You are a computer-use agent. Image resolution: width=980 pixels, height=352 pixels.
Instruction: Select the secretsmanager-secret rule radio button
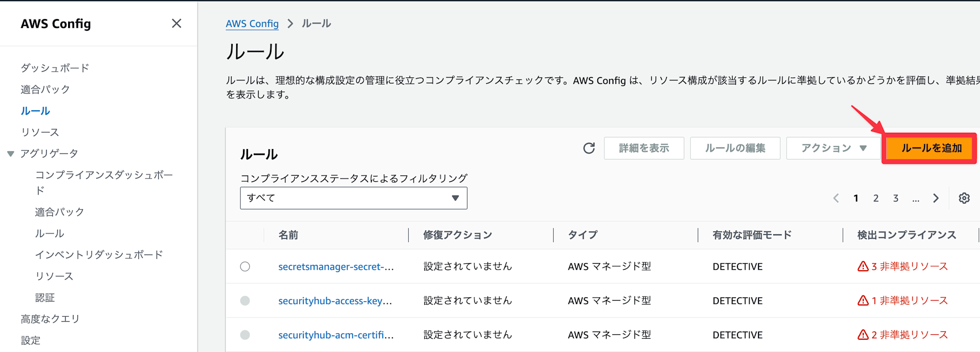[x=245, y=267]
